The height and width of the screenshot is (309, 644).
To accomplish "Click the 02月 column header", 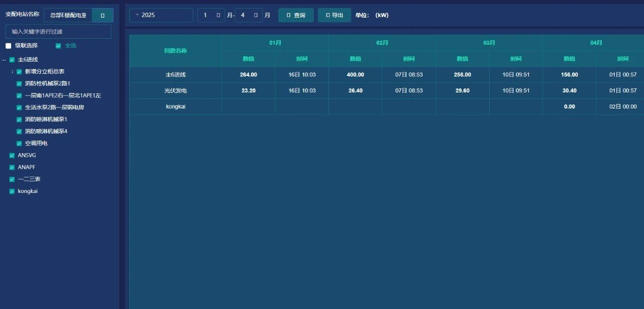I will [382, 43].
